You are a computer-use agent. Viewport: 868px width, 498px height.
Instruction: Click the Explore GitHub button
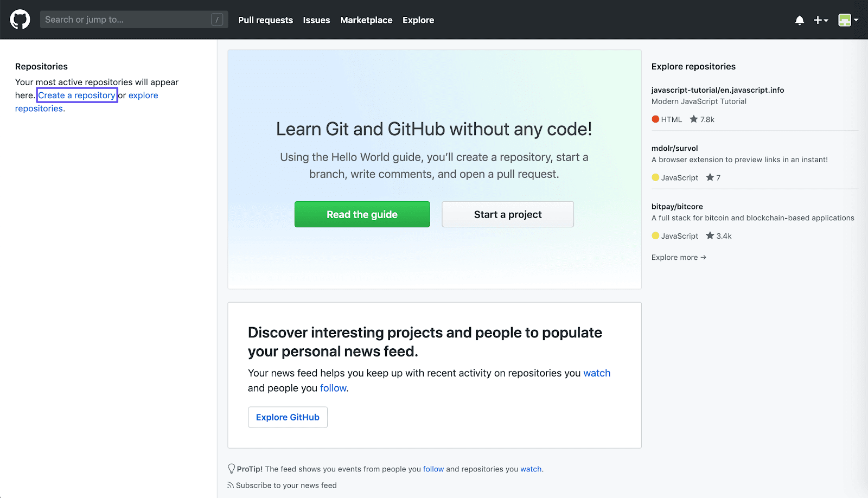click(288, 417)
